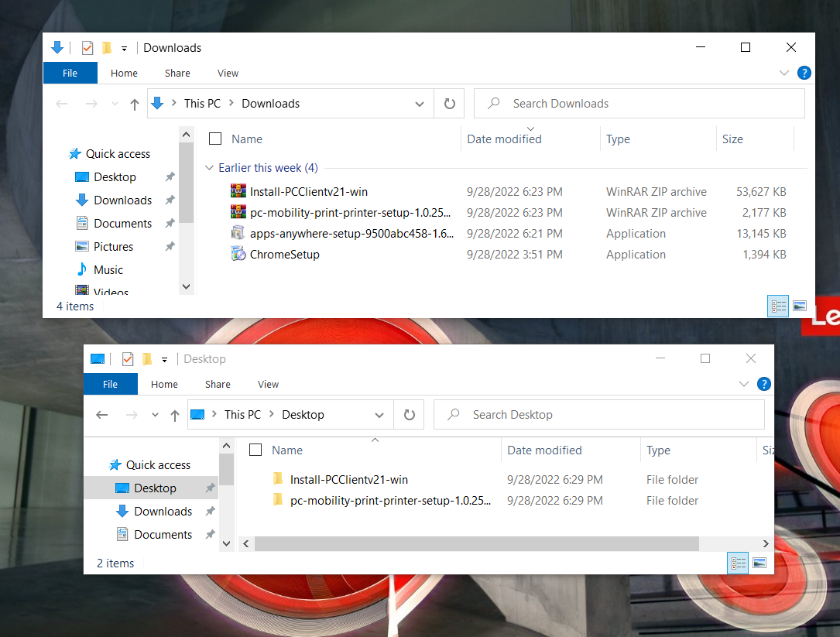Open Share tab in Downloads window

click(x=177, y=73)
